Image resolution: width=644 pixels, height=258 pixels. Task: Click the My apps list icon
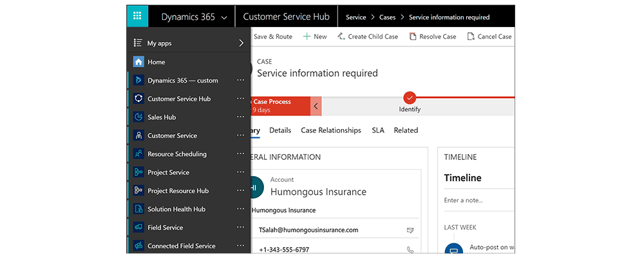[138, 43]
